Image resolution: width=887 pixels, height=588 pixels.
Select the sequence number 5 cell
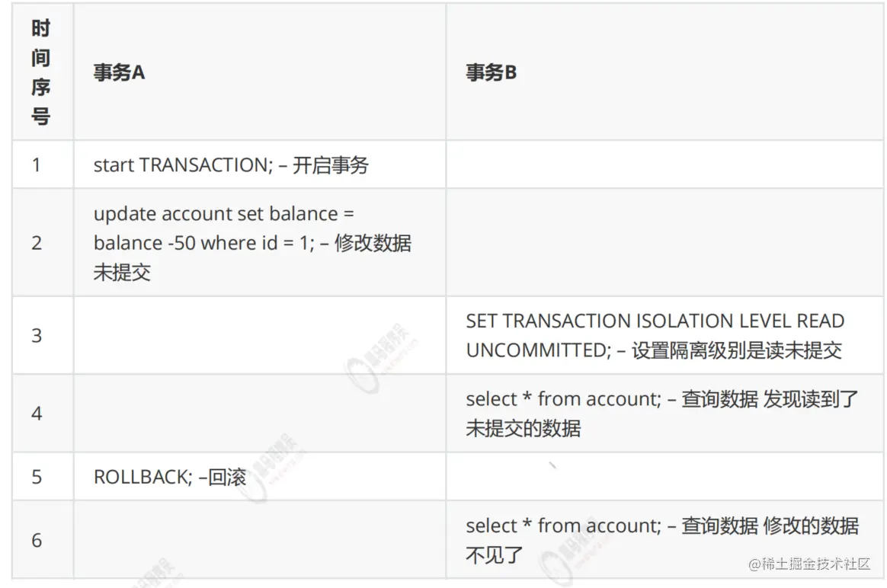click(37, 477)
